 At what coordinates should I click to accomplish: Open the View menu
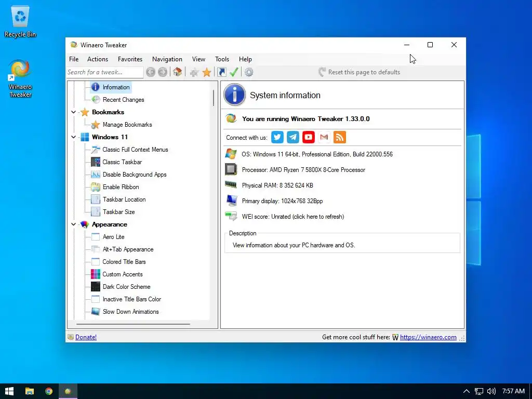[198, 59]
